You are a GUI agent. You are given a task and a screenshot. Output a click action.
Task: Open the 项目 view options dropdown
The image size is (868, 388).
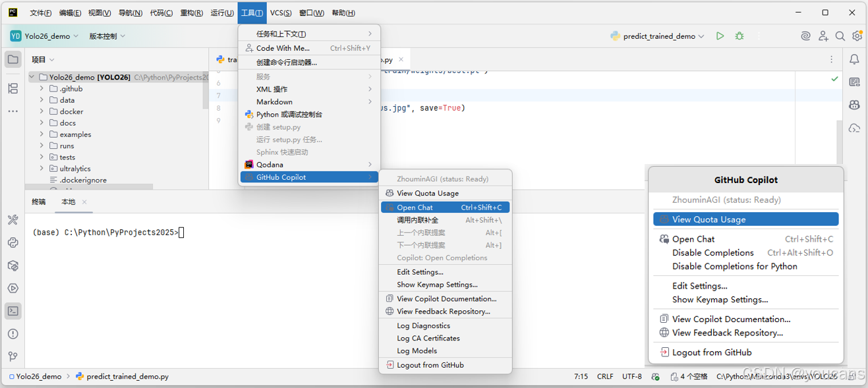tap(43, 59)
